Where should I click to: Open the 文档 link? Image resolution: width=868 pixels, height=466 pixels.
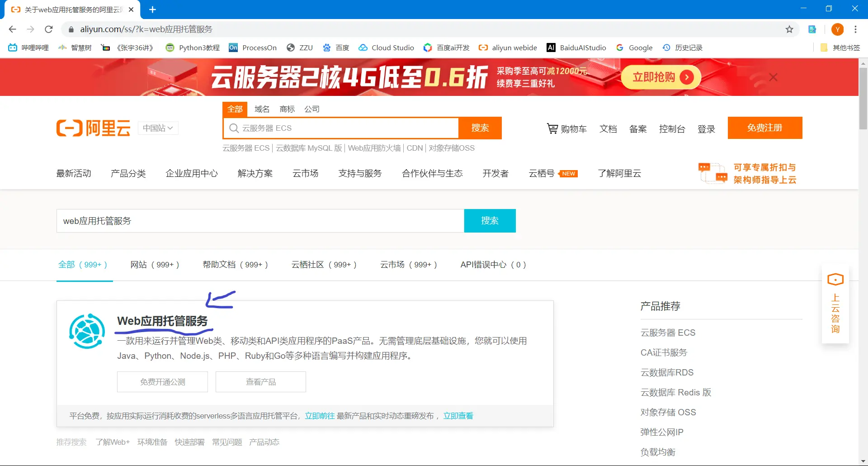point(608,129)
